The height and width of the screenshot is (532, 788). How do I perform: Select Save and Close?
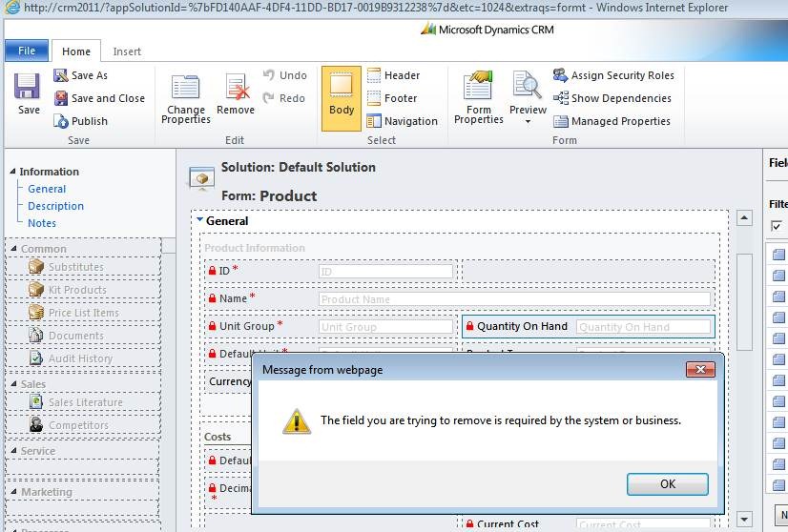pyautogui.click(x=99, y=98)
